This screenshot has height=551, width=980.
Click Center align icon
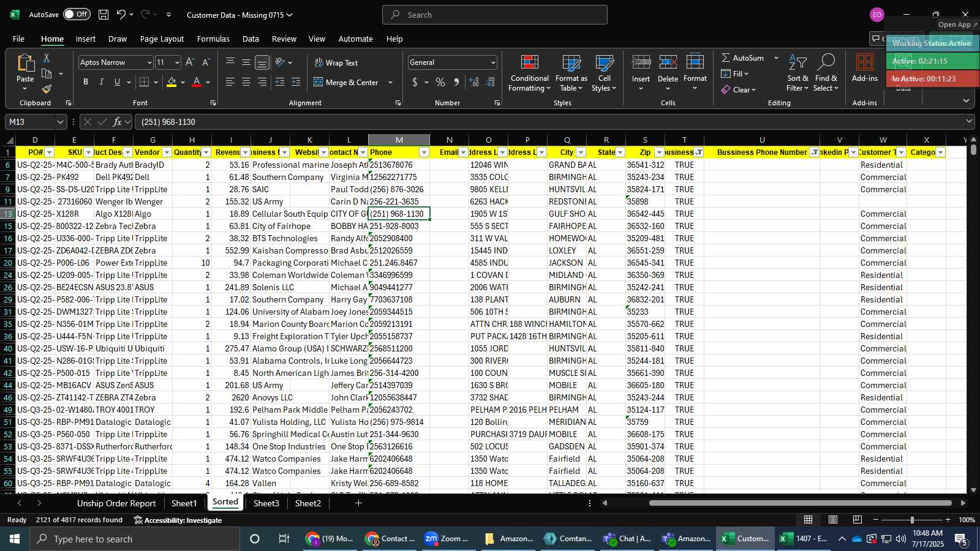pos(246,82)
